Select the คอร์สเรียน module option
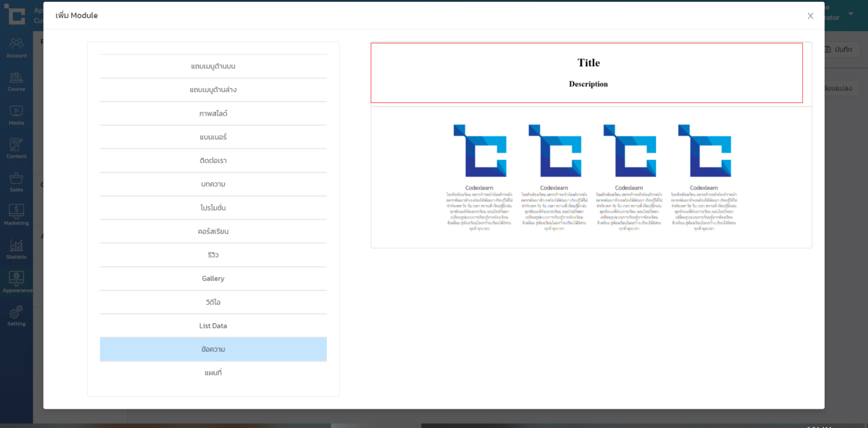The width and height of the screenshot is (868, 428). pos(213,232)
